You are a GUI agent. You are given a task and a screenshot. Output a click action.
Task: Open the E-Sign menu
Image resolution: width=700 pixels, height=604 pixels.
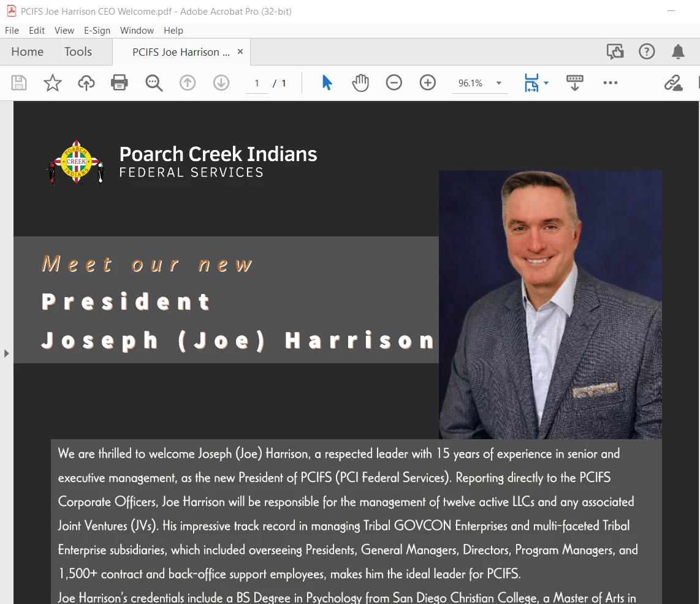97,31
